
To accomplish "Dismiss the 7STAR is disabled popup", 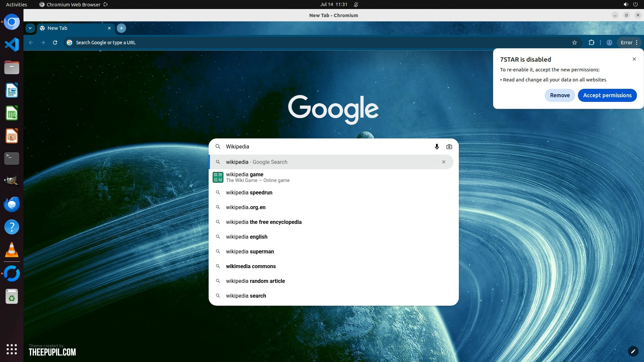I will tap(634, 59).
